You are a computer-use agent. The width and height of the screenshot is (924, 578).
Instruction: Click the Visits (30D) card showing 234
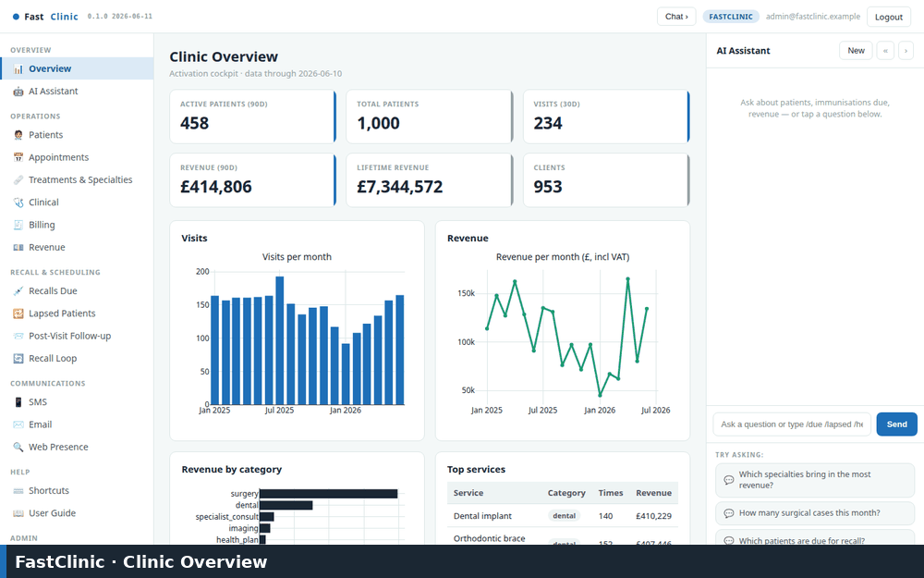[606, 117]
